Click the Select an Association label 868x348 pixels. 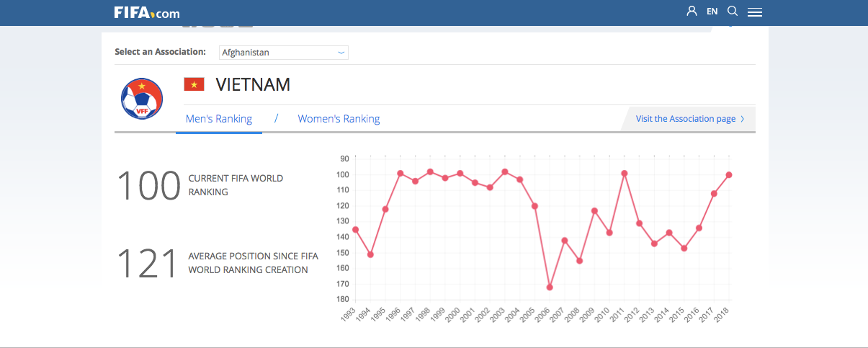click(x=160, y=52)
